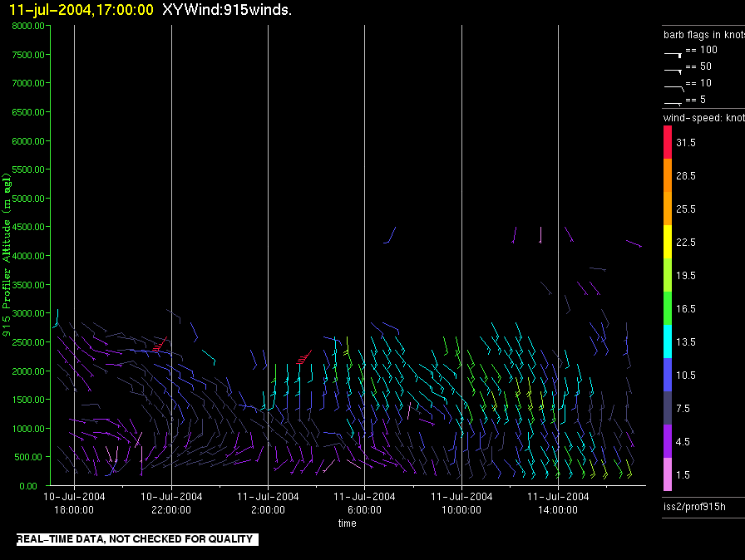Click the 11-Jul-2004 14:00:00 time label
Image resolution: width=745 pixels, height=560 pixels.
click(x=558, y=503)
